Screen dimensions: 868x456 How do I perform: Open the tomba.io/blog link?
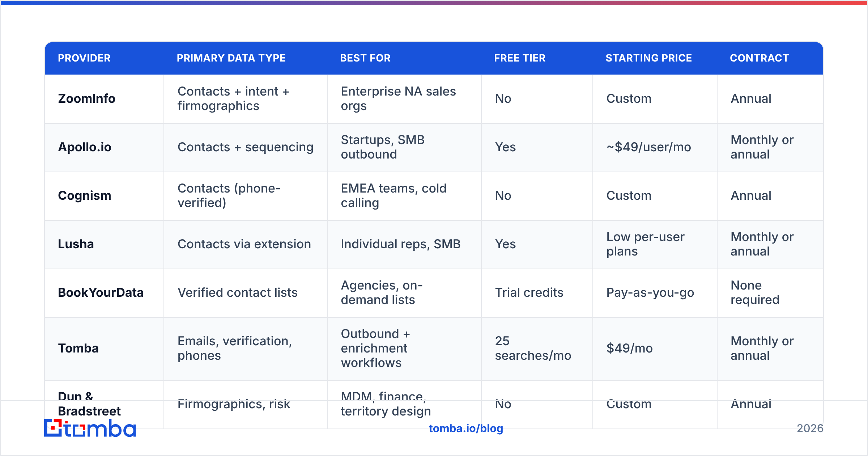tap(466, 428)
